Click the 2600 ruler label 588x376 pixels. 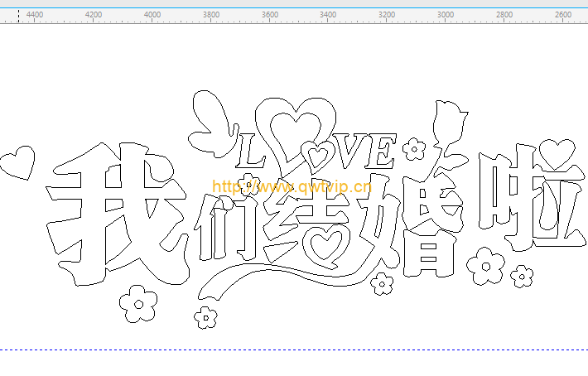(x=563, y=15)
